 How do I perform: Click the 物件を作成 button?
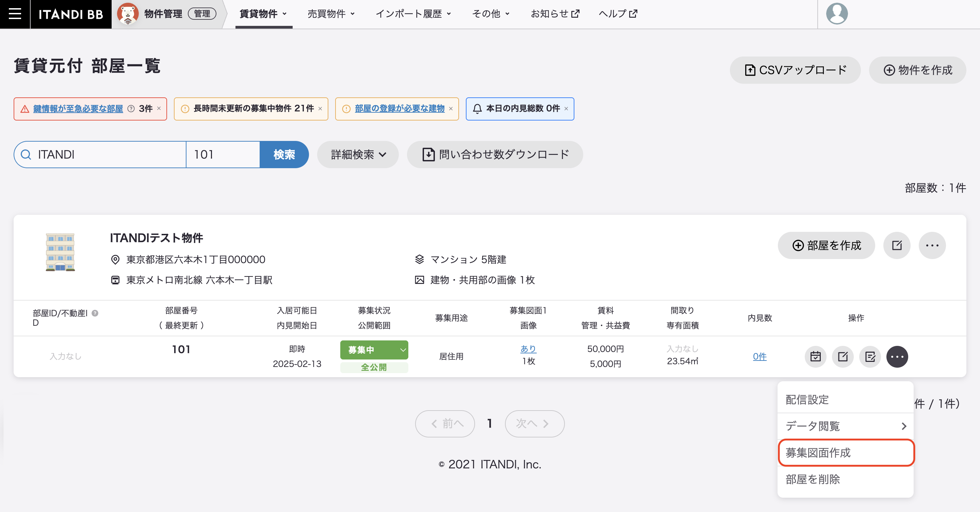[917, 70]
